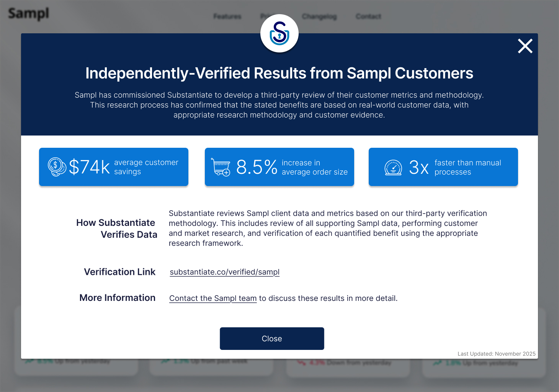Open the Features menu item
The image size is (559, 392).
click(227, 16)
